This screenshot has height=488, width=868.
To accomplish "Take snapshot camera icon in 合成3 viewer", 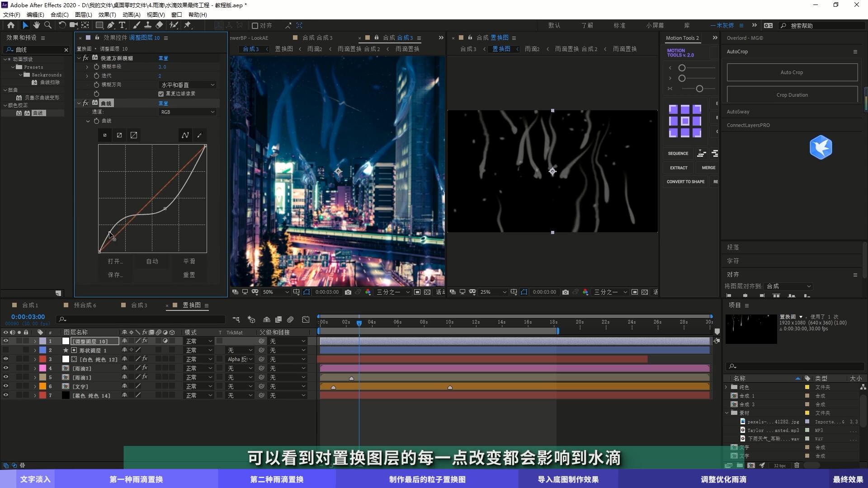I will [x=348, y=292].
